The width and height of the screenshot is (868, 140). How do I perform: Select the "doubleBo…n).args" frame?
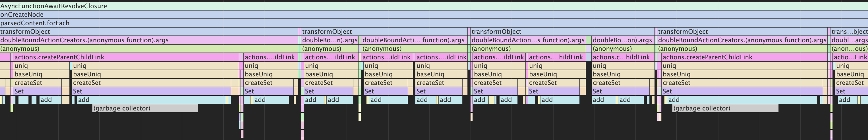pos(330,40)
